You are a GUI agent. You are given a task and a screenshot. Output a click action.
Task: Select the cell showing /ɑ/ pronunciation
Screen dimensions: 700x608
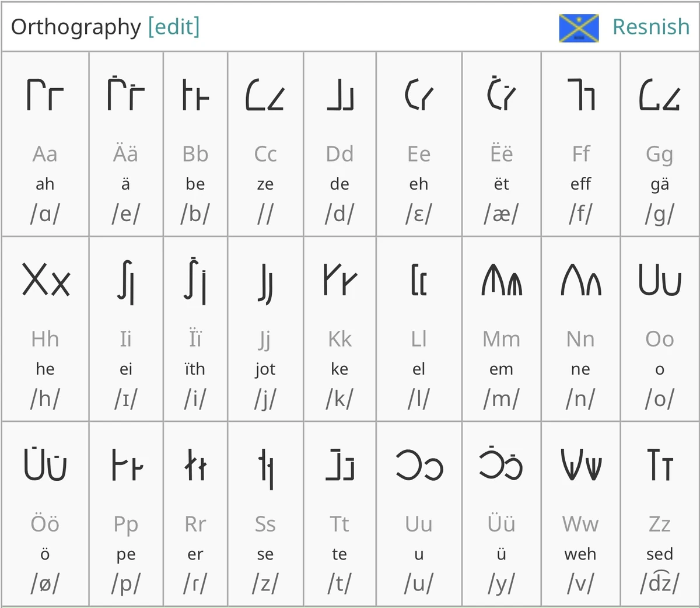[45, 214]
